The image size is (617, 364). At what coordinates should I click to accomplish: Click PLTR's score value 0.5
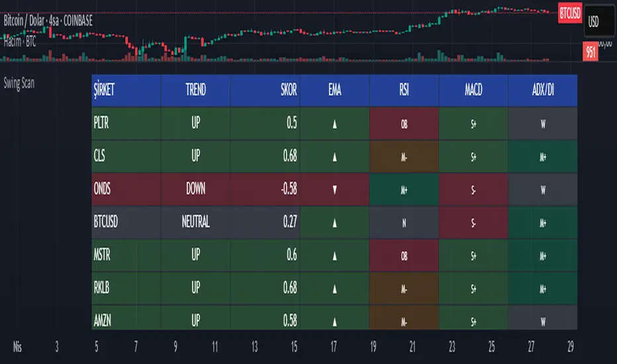pos(291,123)
